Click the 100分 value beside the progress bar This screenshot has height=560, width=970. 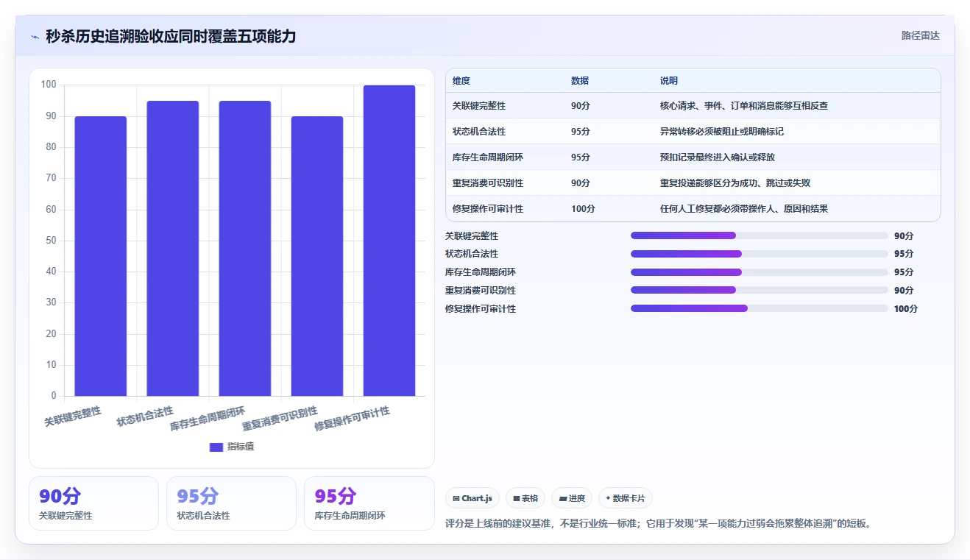906,309
